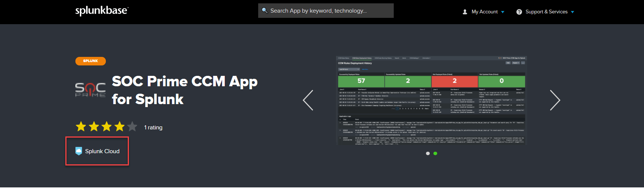Click the Splunk Cloud shield icon
This screenshot has height=190, width=644.
coord(79,151)
